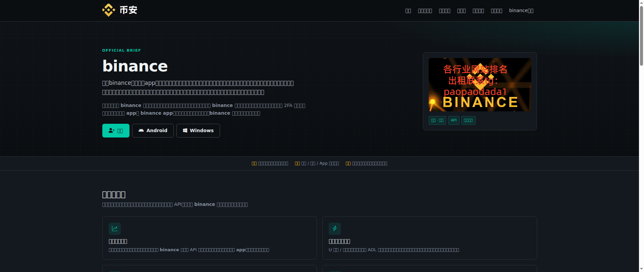The width and height of the screenshot is (644, 272).
Task: Click the green register button with user-plus icon
Action: [116, 130]
